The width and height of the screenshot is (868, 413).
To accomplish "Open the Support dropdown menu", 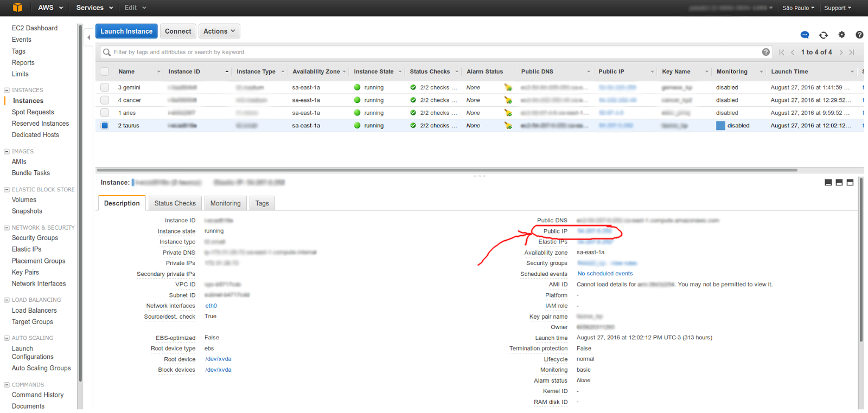I will (838, 8).
